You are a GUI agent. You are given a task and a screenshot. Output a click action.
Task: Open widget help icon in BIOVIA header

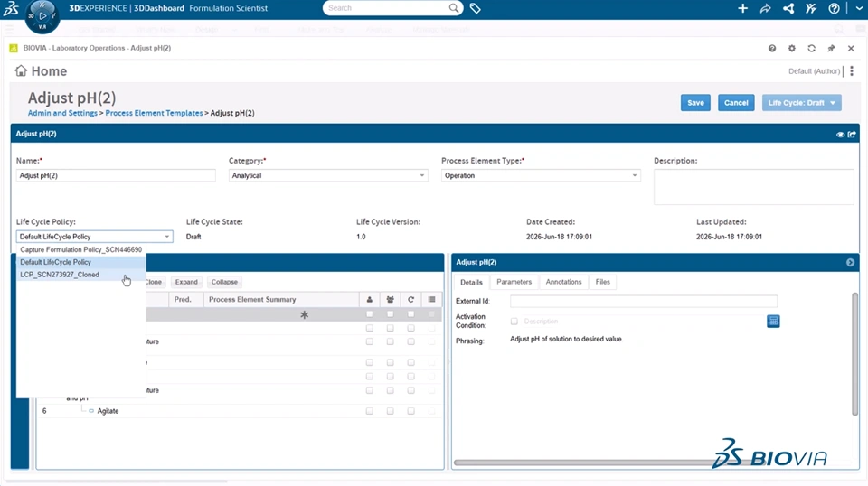[x=771, y=48]
